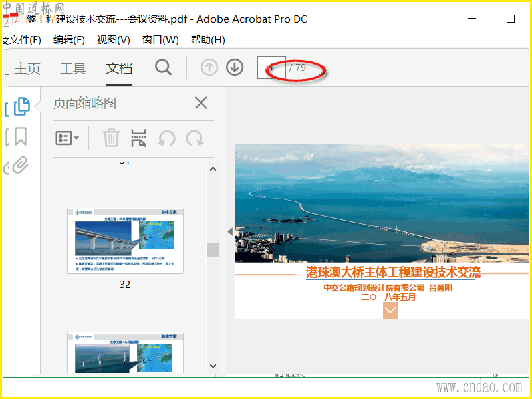Image resolution: width=532 pixels, height=399 pixels.
Task: Select the 文档 tab
Action: (119, 69)
